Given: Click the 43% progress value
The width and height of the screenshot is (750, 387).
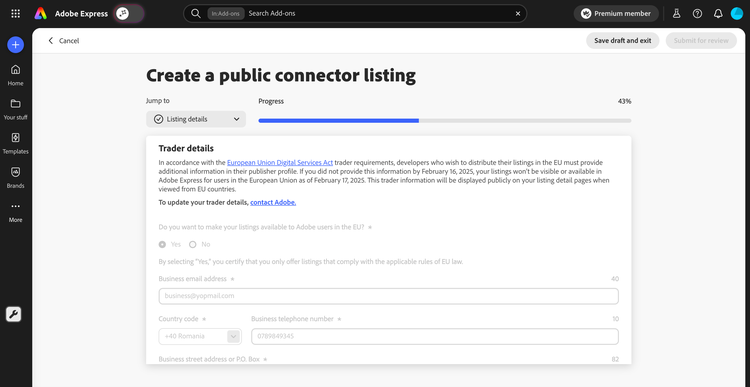Looking at the screenshot, I should click(624, 101).
